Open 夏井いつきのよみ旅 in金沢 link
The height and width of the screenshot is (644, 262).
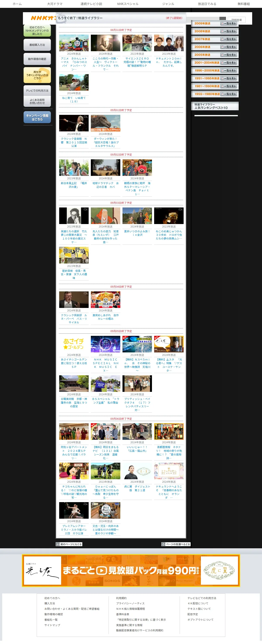click(137, 233)
